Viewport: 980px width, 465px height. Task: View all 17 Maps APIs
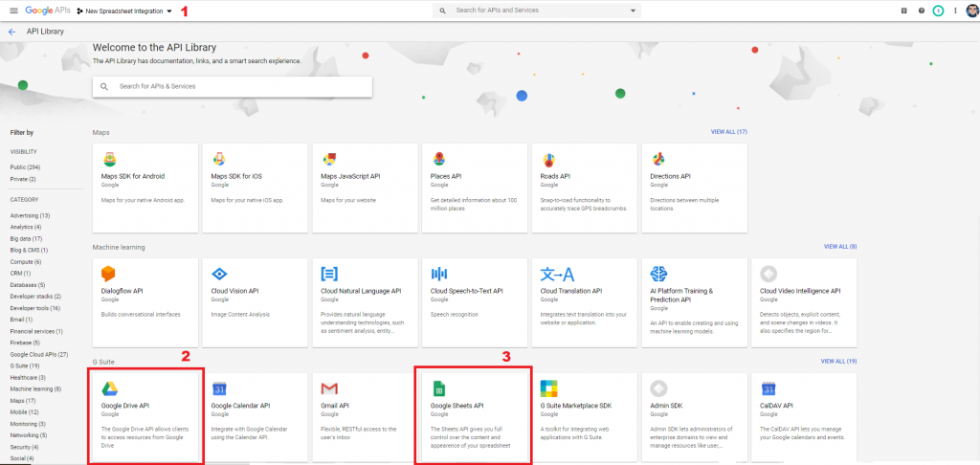coord(728,132)
